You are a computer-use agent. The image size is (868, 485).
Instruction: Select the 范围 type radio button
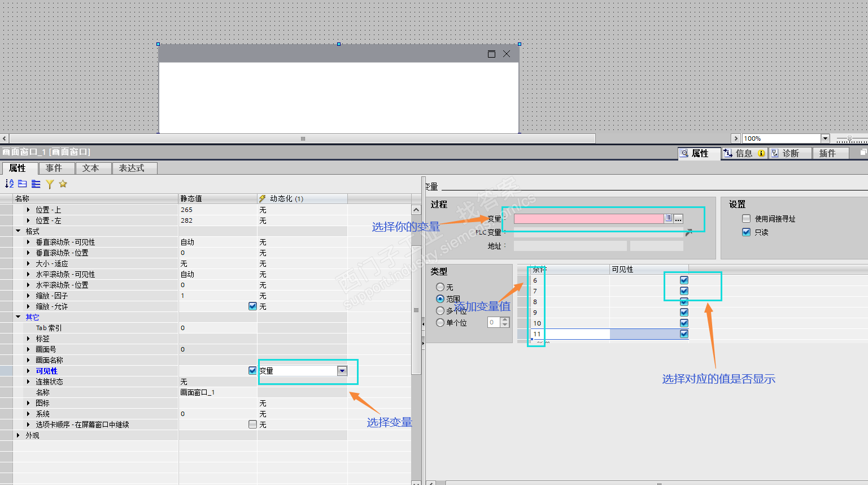click(440, 299)
